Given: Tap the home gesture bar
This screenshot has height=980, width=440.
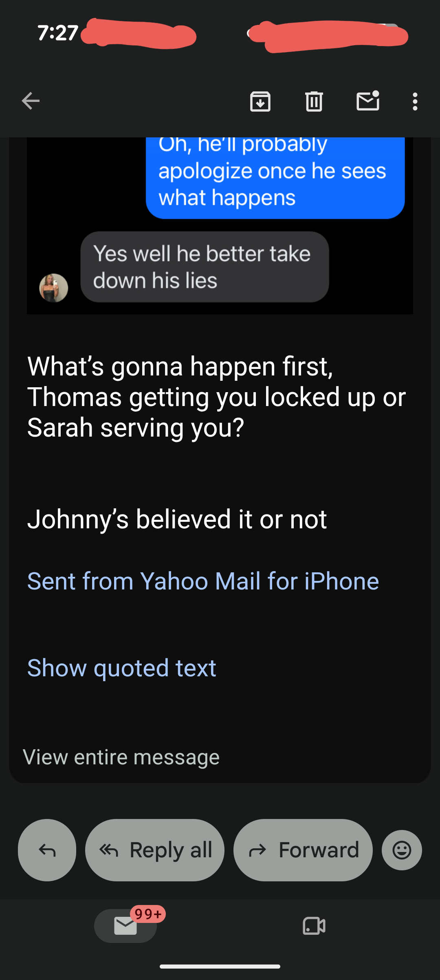Looking at the screenshot, I should tap(220, 966).
